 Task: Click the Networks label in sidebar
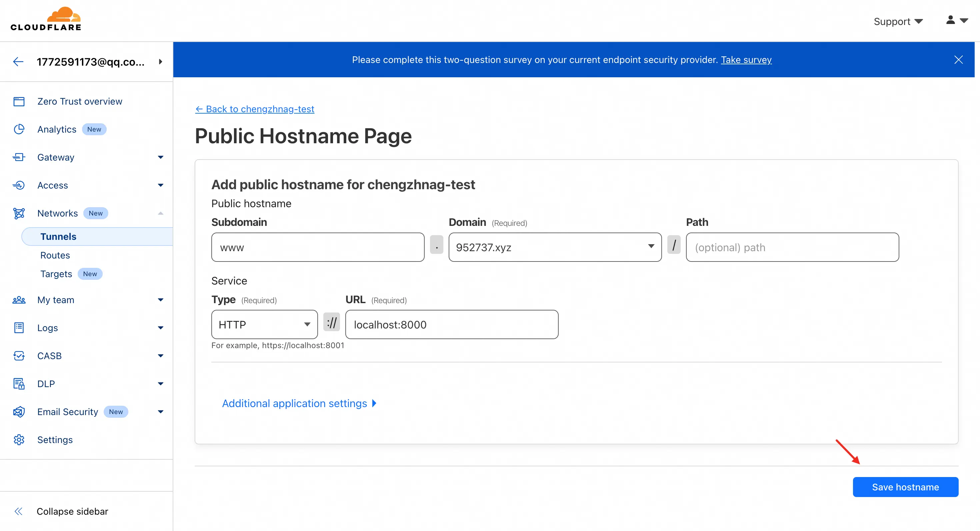57,213
